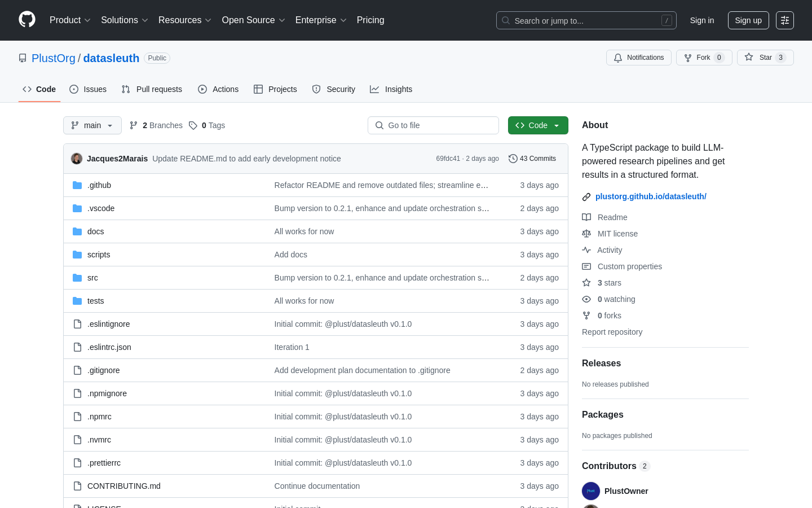
Task: Open the green Code dropdown button
Action: [538, 125]
